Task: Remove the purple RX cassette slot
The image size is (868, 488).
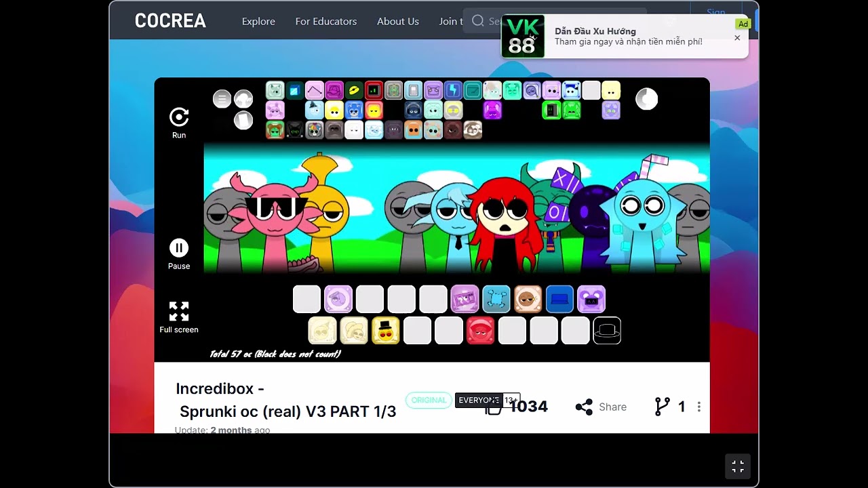Action: click(x=465, y=299)
